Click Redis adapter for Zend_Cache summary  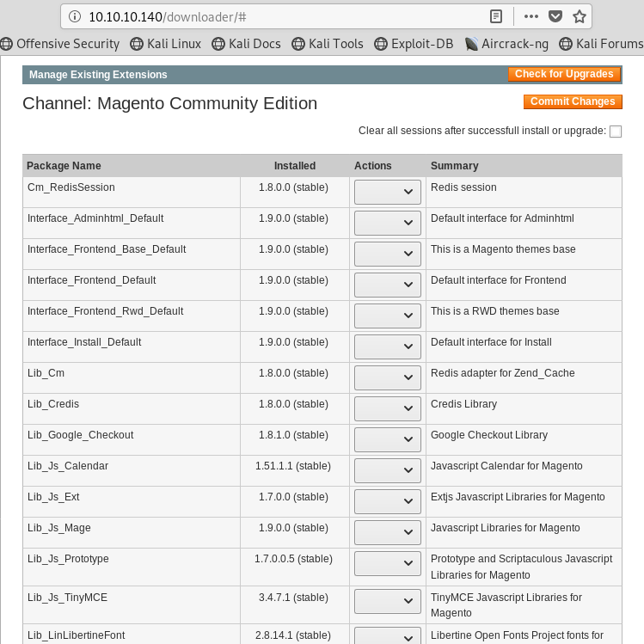point(502,373)
